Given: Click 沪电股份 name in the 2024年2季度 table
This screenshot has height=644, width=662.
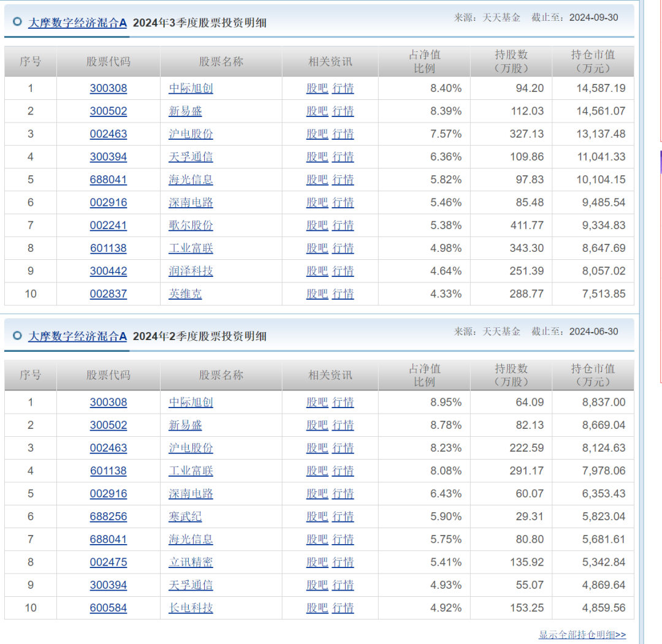Looking at the screenshot, I should click(x=191, y=448).
